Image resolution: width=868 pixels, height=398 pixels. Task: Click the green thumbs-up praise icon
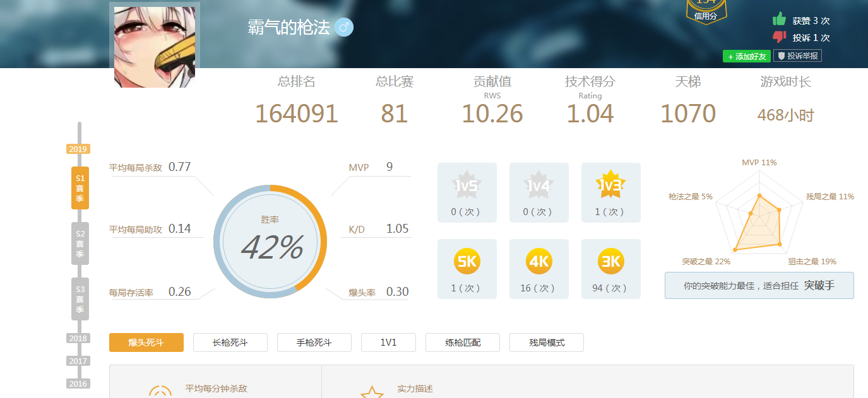point(779,19)
